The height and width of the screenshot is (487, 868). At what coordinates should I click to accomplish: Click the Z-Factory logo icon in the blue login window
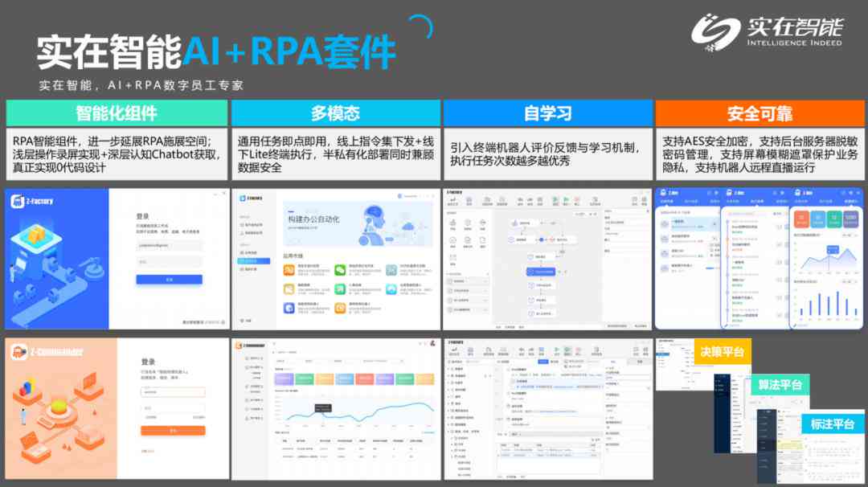point(18,202)
